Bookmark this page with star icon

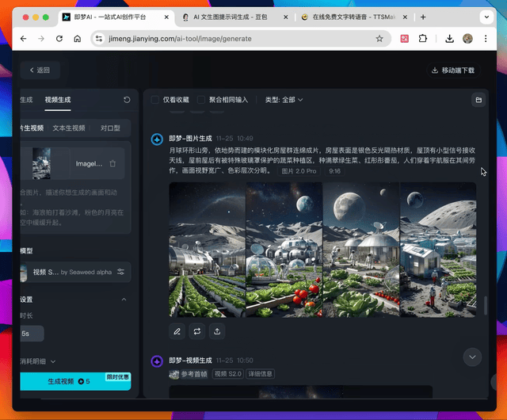click(x=379, y=39)
